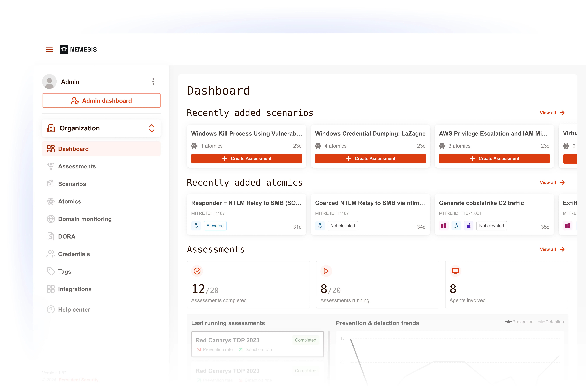Toggle Prevention series in chart legend
The image size is (586, 392).
tap(519, 322)
